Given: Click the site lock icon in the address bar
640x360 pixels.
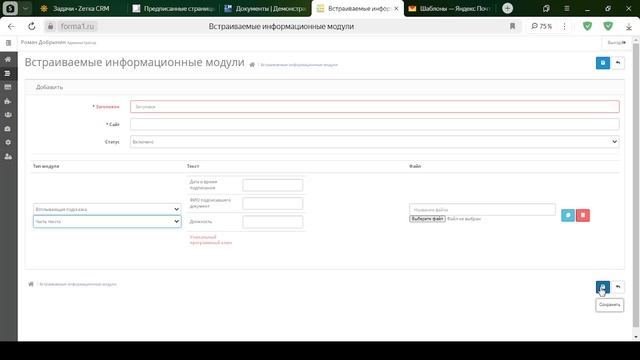Looking at the screenshot, I should tap(50, 27).
